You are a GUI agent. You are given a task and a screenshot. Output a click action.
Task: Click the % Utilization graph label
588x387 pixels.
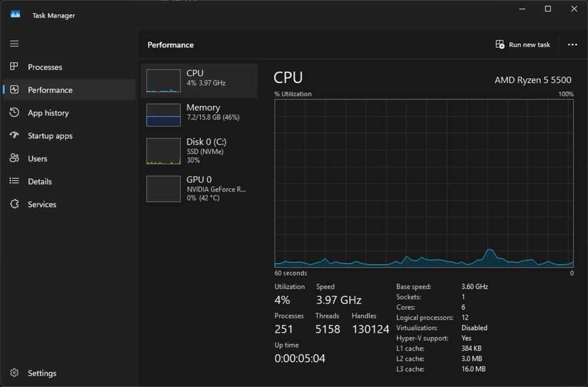pos(293,94)
